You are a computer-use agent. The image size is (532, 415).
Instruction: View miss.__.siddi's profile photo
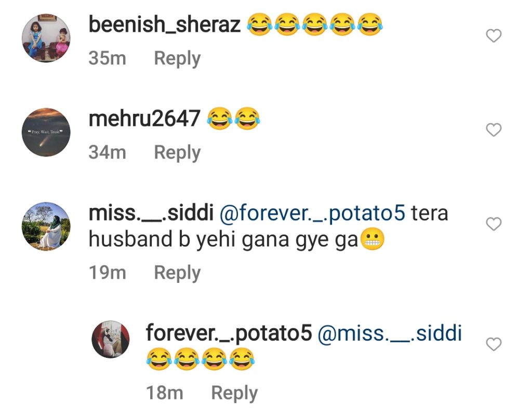point(46,226)
